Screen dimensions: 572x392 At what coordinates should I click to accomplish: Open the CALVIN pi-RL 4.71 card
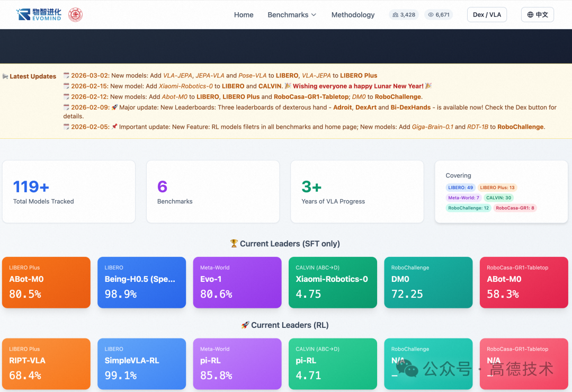[333, 364]
